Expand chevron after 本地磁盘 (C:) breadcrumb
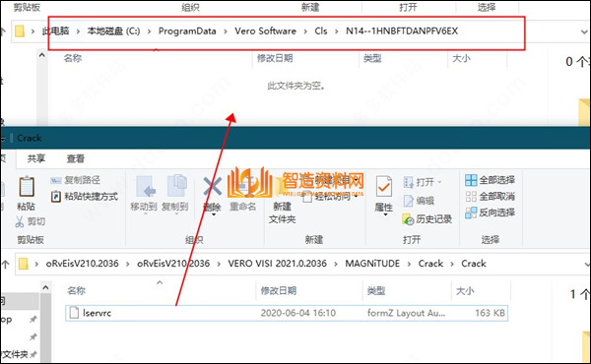The image size is (591, 364). [x=150, y=31]
